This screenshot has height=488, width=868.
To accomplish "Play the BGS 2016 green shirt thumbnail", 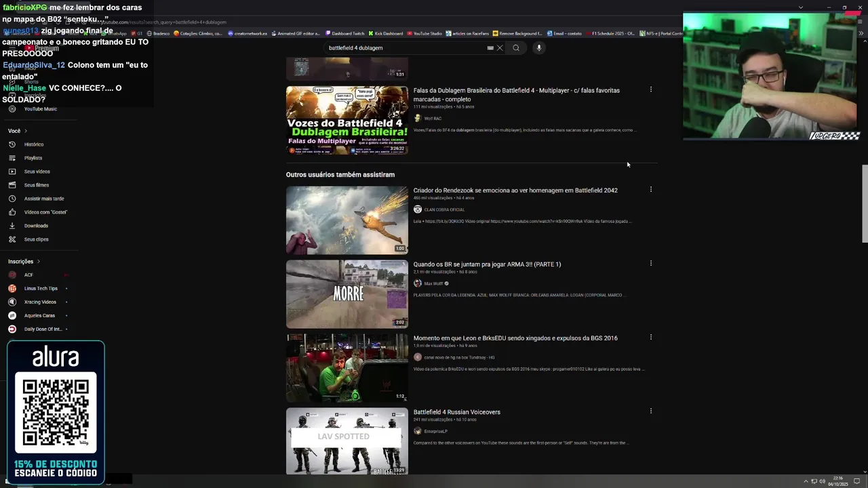I will [x=347, y=368].
